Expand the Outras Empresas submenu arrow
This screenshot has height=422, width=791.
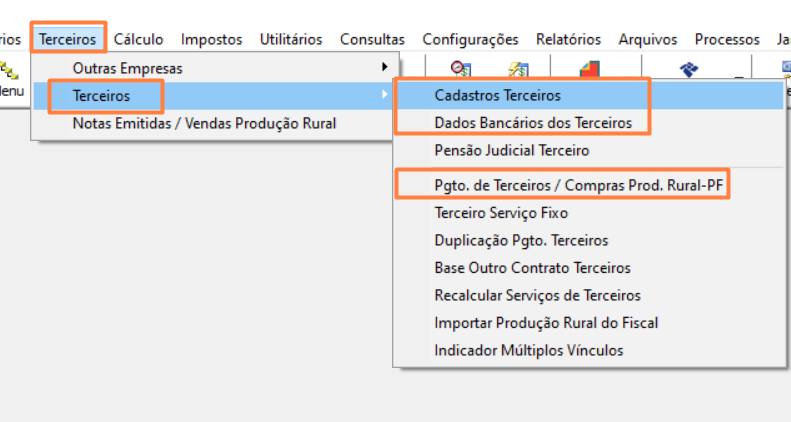pyautogui.click(x=384, y=68)
